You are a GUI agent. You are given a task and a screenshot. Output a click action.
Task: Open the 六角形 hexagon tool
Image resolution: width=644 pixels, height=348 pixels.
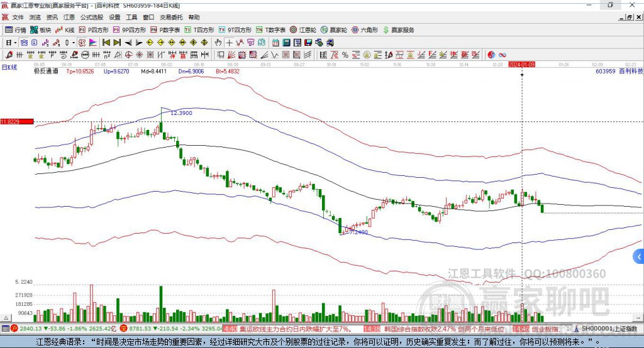click(x=365, y=30)
